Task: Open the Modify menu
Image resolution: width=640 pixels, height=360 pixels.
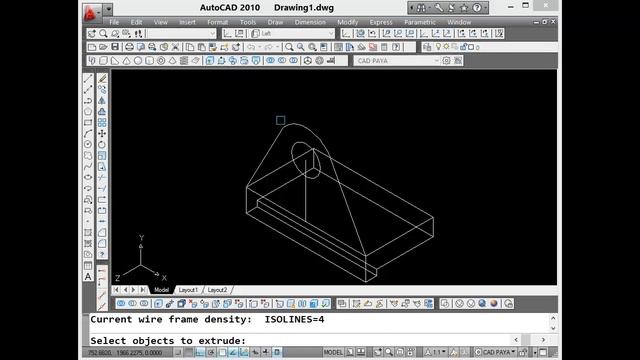Action: 348,22
